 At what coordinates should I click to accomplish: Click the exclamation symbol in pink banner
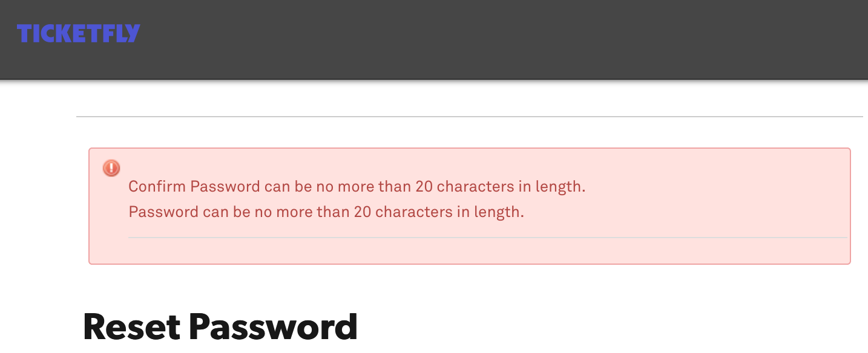111,168
